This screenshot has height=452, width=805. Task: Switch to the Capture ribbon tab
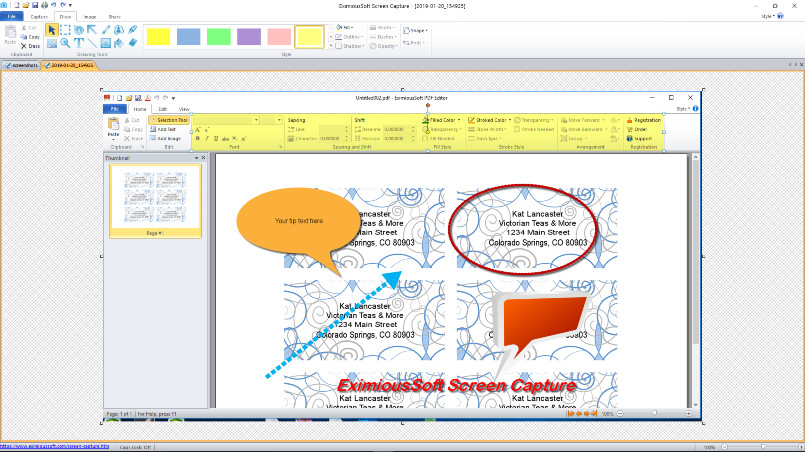coord(39,17)
